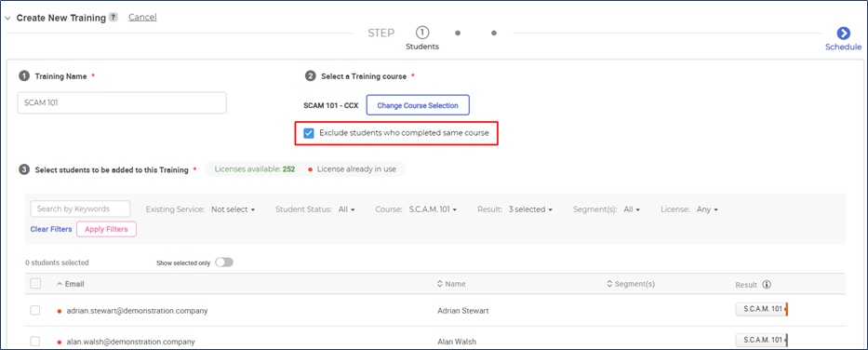Sort the table by Segment(s) column
This screenshot has width=868, height=350.
631,284
